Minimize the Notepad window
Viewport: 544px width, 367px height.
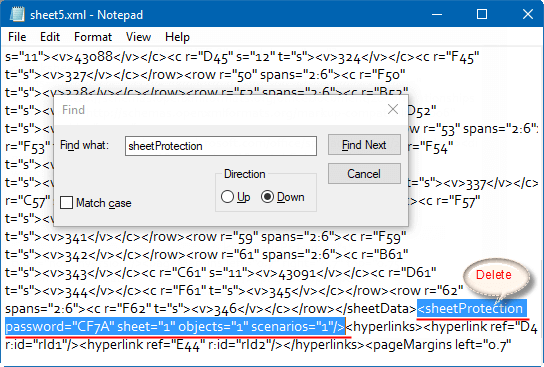click(x=437, y=15)
